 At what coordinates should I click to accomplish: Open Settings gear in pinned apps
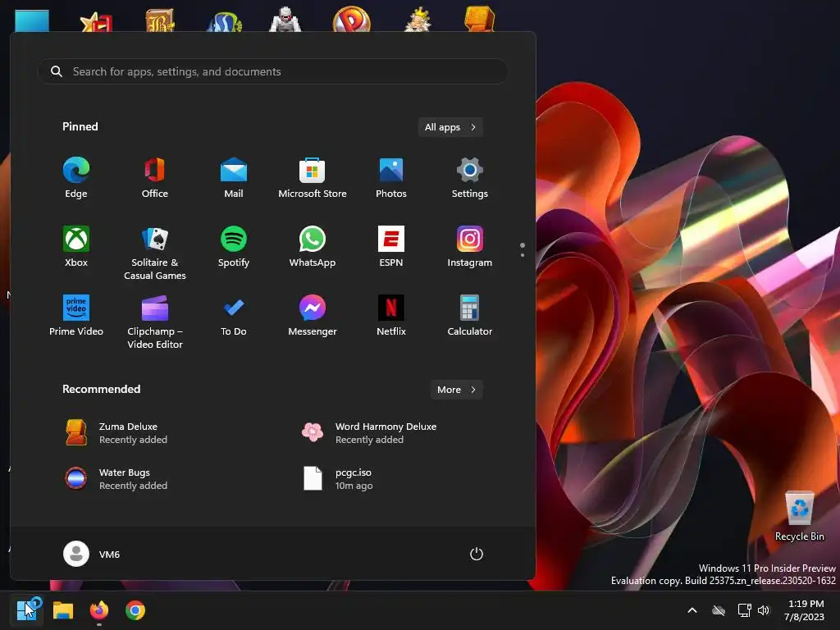tap(470, 178)
